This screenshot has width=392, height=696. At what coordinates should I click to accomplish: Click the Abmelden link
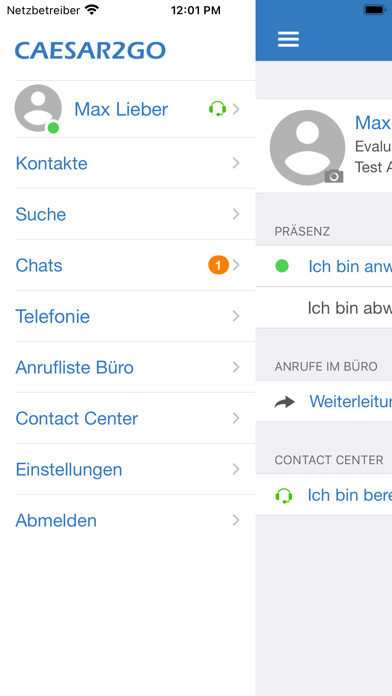click(56, 520)
